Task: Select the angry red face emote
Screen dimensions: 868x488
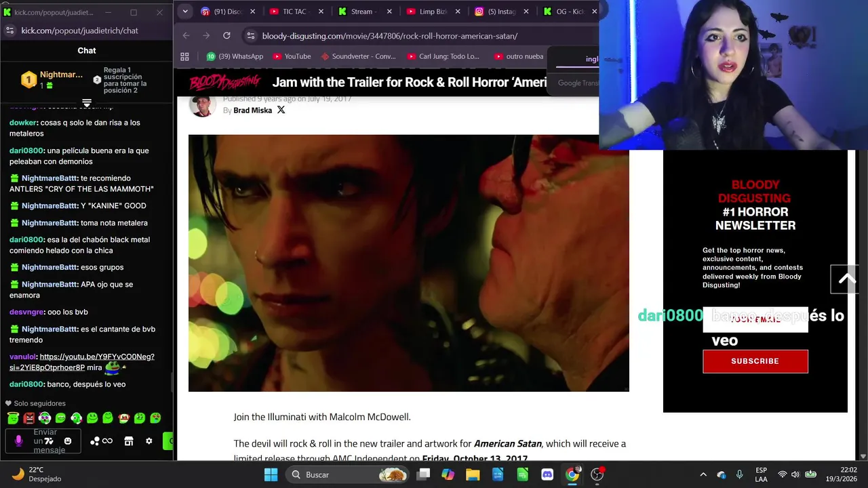Action: tap(28, 418)
